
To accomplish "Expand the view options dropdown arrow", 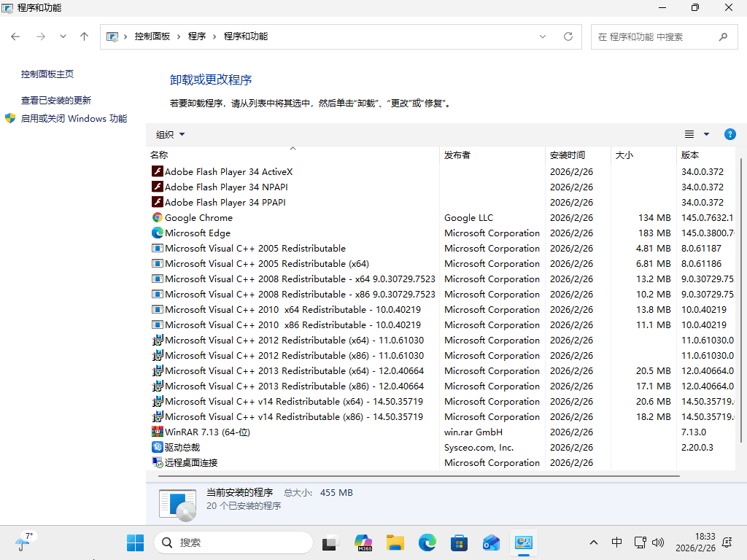I will (x=706, y=134).
